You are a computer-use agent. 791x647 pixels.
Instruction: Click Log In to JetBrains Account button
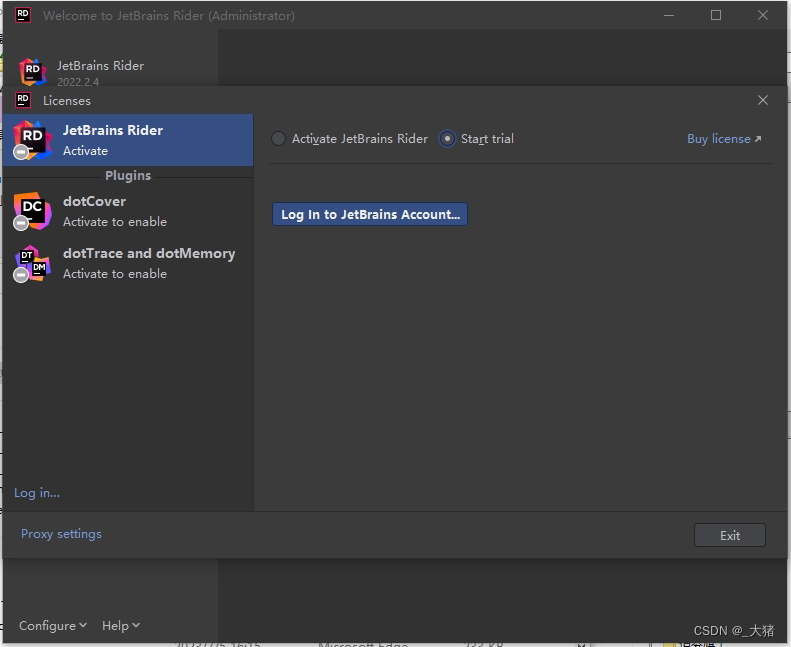pyautogui.click(x=370, y=214)
